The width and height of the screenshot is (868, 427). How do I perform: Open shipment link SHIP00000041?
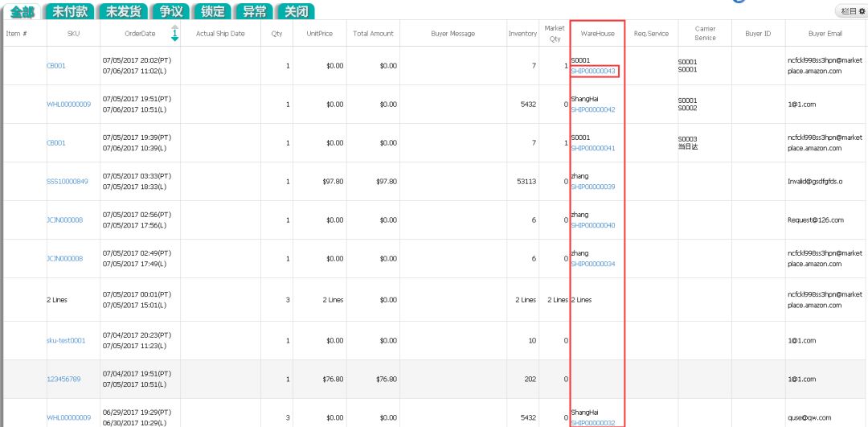tap(593, 148)
